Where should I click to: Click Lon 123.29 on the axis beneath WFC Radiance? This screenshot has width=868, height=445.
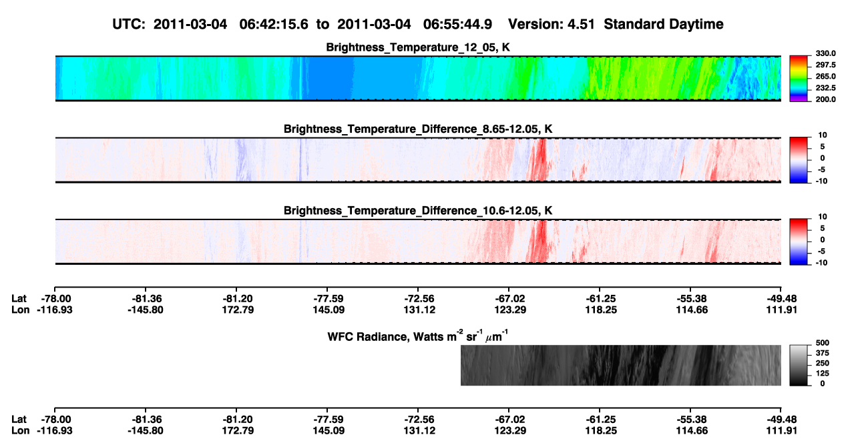tap(509, 430)
